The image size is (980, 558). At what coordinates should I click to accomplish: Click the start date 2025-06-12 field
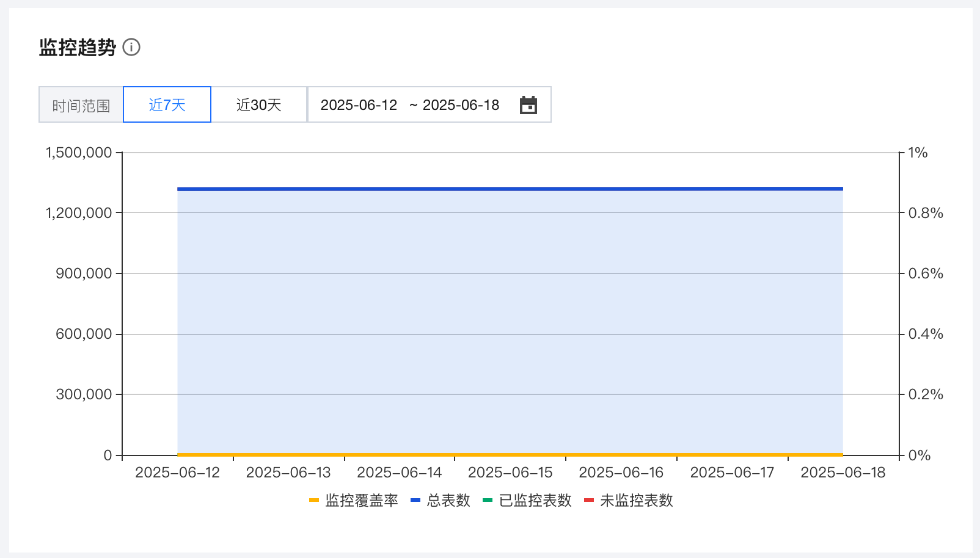pyautogui.click(x=359, y=105)
